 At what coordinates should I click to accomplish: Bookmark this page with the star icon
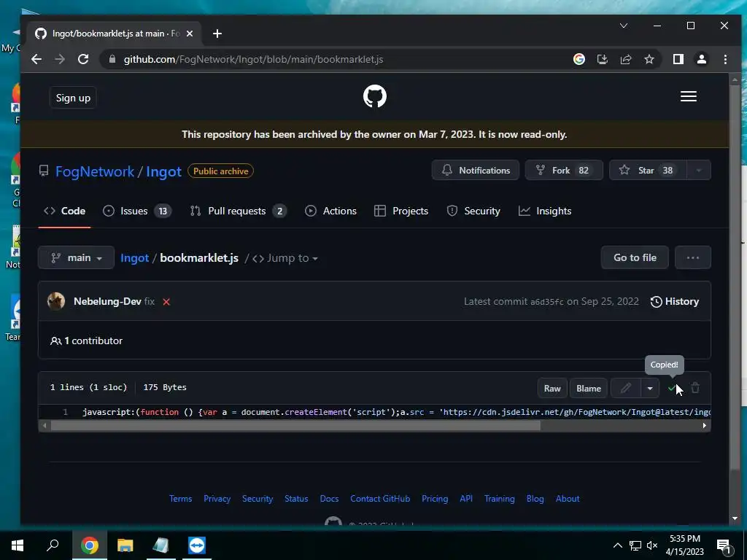tap(649, 59)
